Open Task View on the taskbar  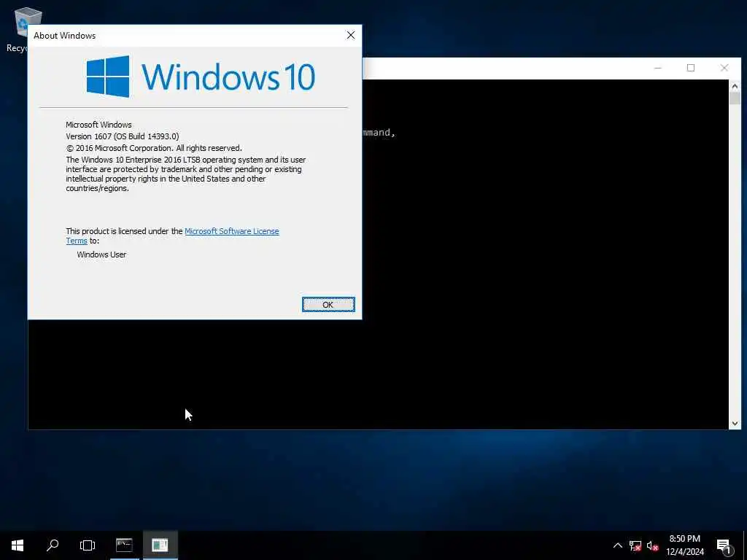(x=88, y=545)
